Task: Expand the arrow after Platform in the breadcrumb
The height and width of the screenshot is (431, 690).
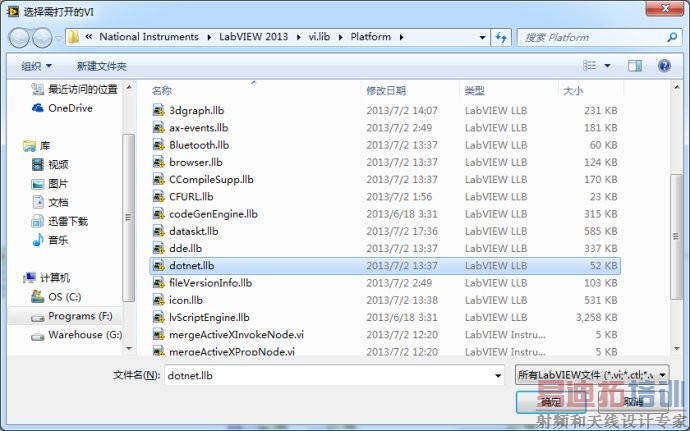Action: [401, 37]
